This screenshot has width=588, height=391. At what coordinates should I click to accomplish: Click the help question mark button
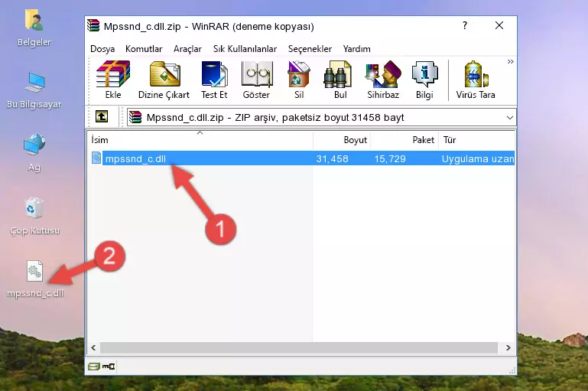pyautogui.click(x=465, y=25)
